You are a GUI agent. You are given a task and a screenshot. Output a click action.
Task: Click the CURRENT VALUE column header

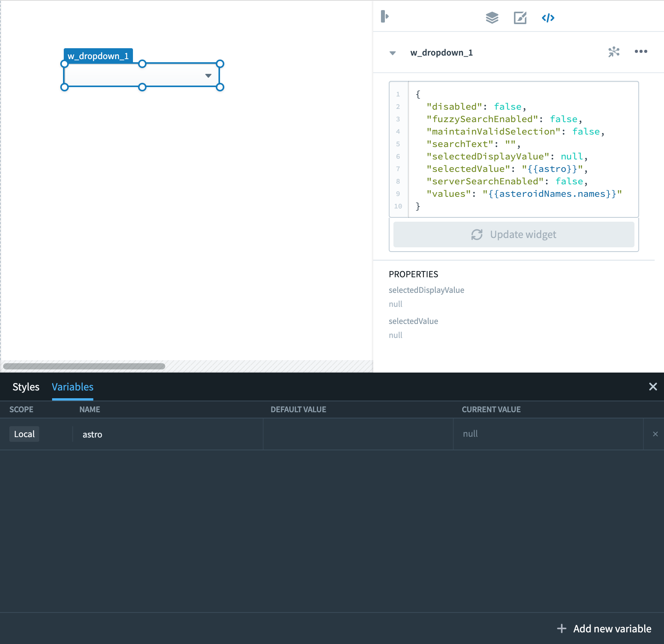click(491, 409)
